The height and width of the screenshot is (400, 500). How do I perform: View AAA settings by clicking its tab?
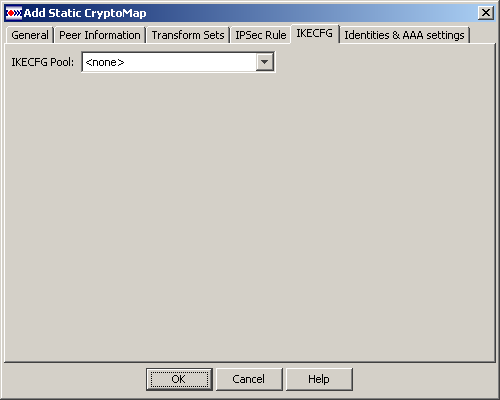pos(404,35)
